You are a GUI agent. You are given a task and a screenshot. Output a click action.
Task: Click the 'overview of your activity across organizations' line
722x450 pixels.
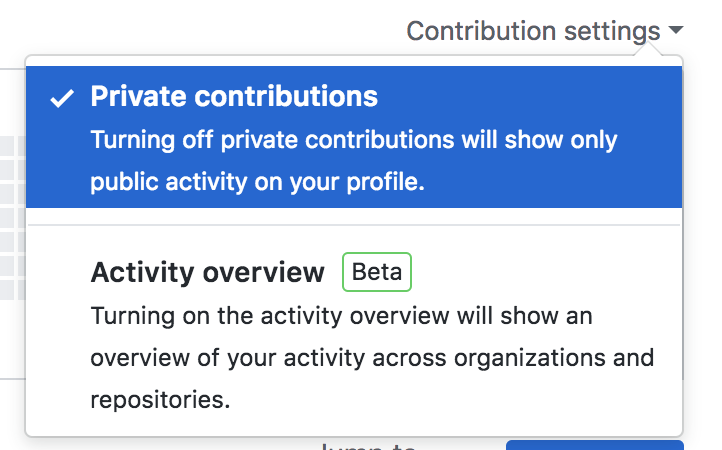tap(372, 358)
